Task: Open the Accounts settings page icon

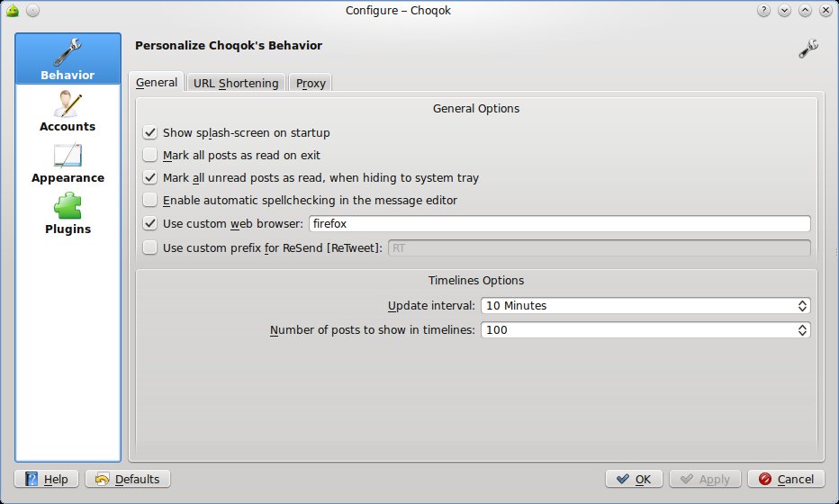Action: (x=68, y=103)
